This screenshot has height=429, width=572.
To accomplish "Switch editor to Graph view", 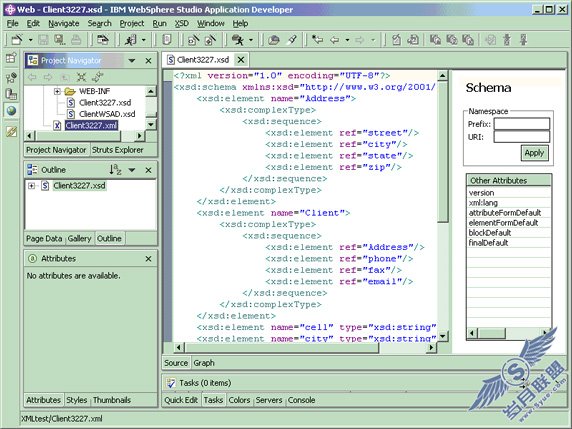I will 204,363.
